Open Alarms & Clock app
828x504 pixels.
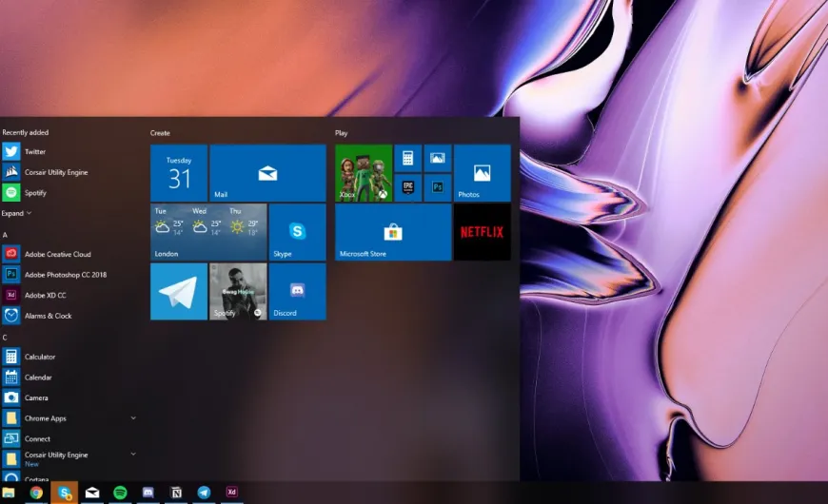[x=69, y=316]
